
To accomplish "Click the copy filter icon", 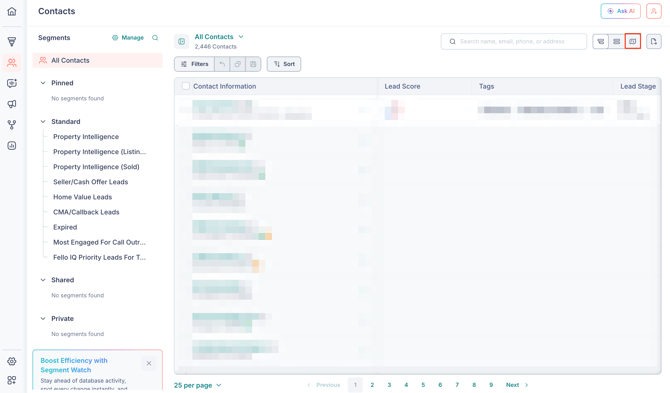I will 238,64.
